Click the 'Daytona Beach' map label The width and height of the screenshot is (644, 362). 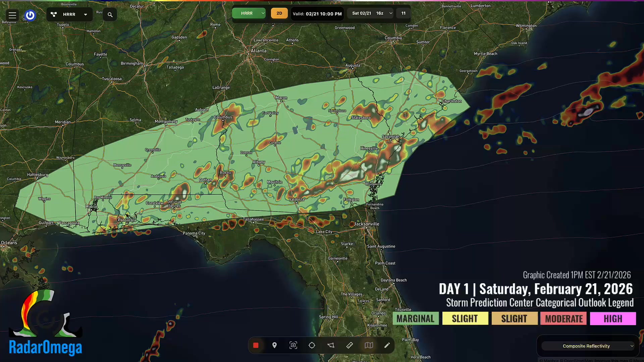pyautogui.click(x=394, y=280)
